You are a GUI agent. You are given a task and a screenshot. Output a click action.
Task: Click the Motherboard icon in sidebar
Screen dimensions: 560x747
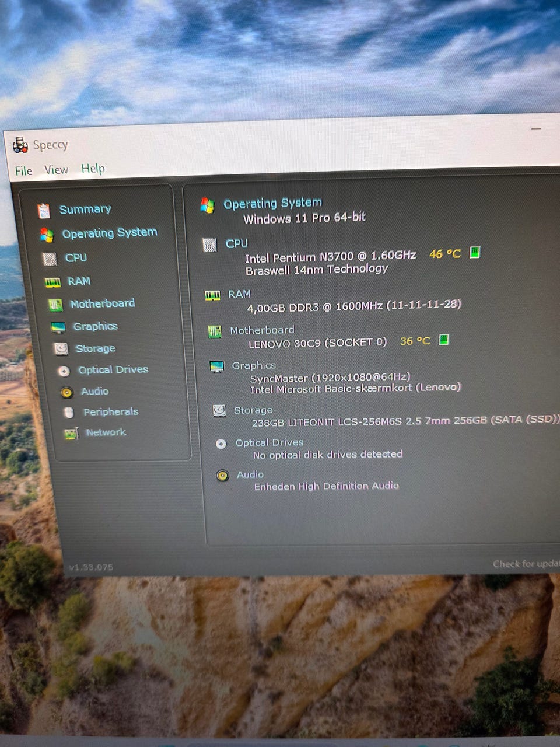coord(55,305)
